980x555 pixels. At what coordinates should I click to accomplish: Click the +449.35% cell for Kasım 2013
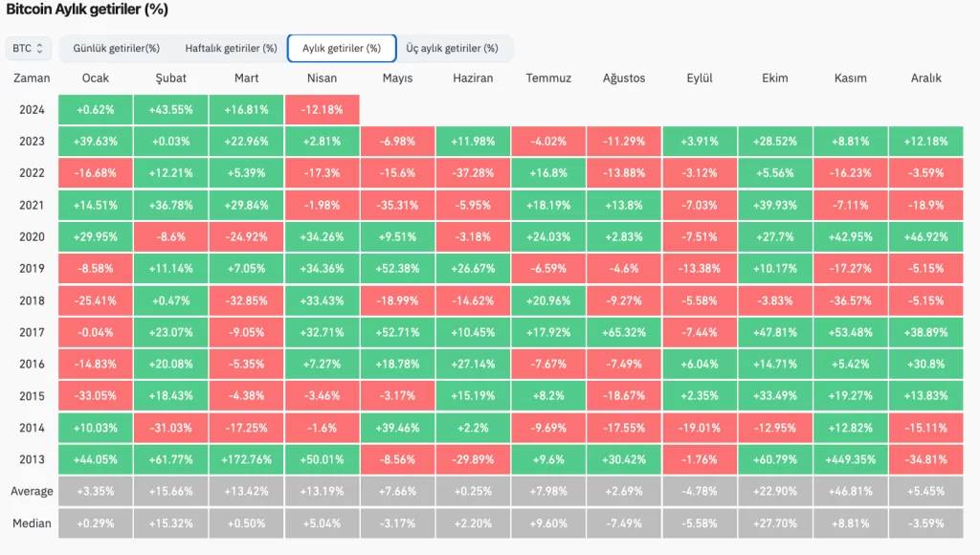pos(850,459)
